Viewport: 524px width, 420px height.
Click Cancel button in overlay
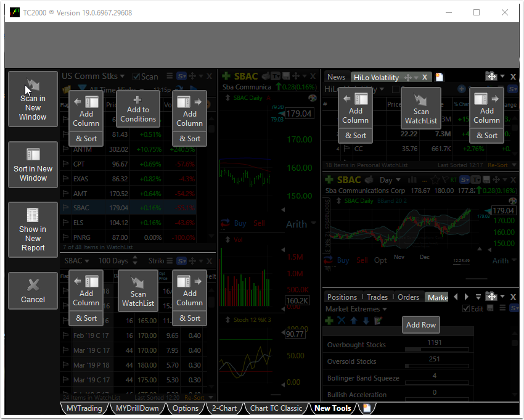pyautogui.click(x=33, y=290)
